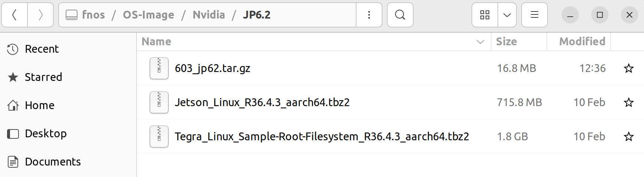Open path options three-dot menu
The height and width of the screenshot is (177, 644).
tap(369, 15)
